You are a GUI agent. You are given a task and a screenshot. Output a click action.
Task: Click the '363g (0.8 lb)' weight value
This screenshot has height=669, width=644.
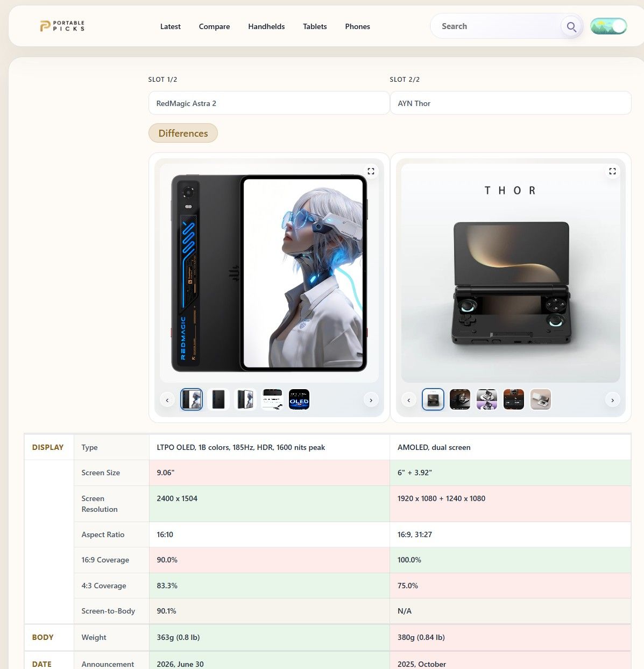tap(178, 637)
